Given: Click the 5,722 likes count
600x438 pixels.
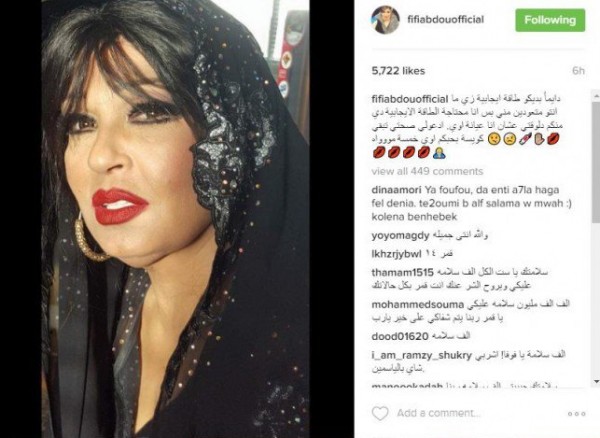Looking at the screenshot, I should 398,71.
